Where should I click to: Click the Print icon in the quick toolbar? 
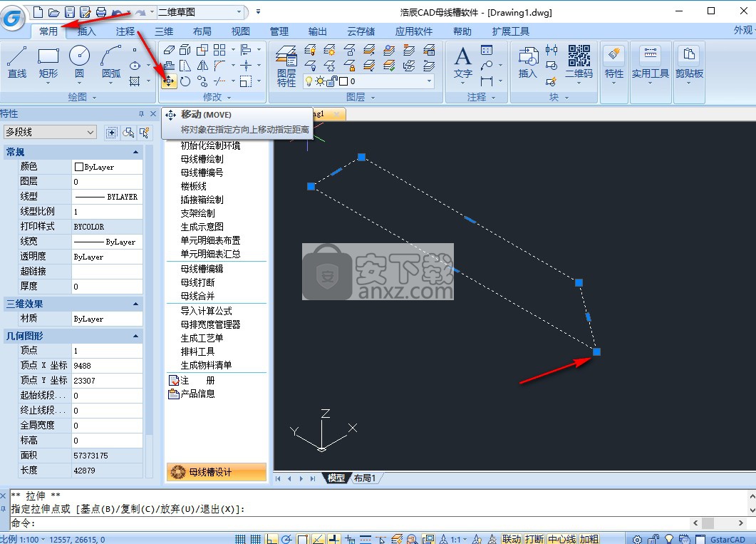[100, 12]
